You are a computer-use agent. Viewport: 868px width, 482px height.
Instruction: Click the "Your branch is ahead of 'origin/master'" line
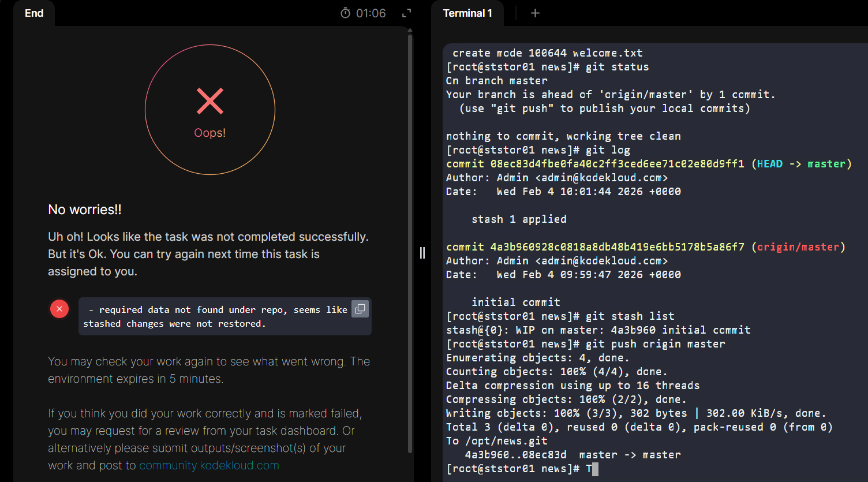point(611,95)
